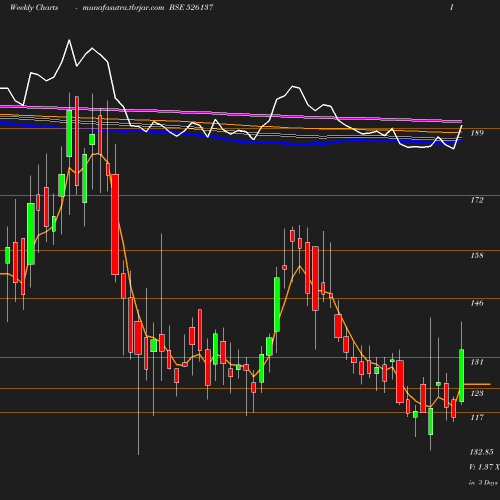
Task: Click the 117 price level label
Action: 477,417
